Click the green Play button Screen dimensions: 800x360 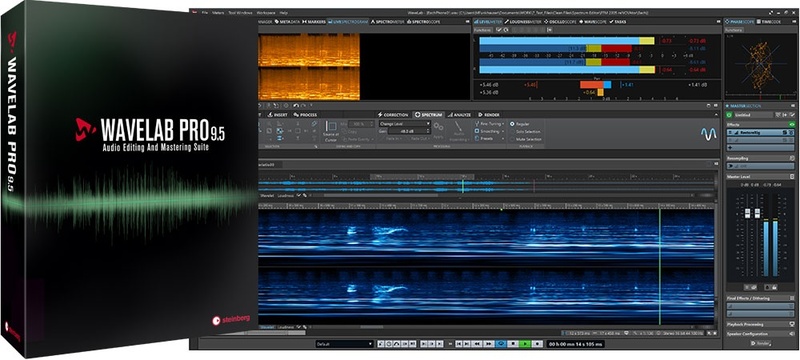click(525, 344)
